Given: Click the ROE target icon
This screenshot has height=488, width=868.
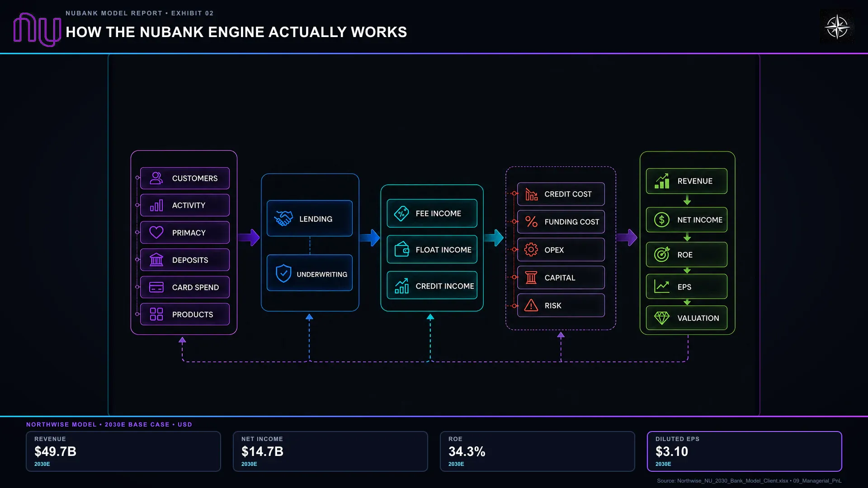Looking at the screenshot, I should click(x=662, y=254).
